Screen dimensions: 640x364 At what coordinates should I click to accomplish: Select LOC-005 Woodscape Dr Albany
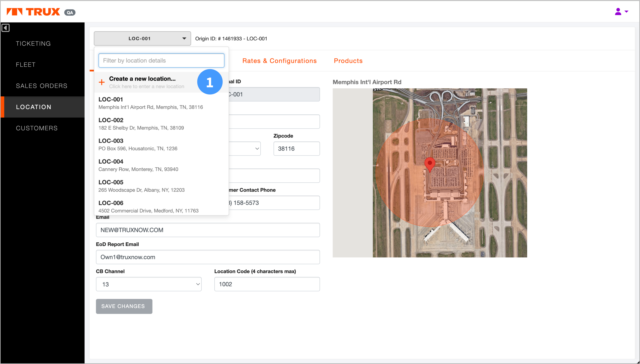point(161,186)
